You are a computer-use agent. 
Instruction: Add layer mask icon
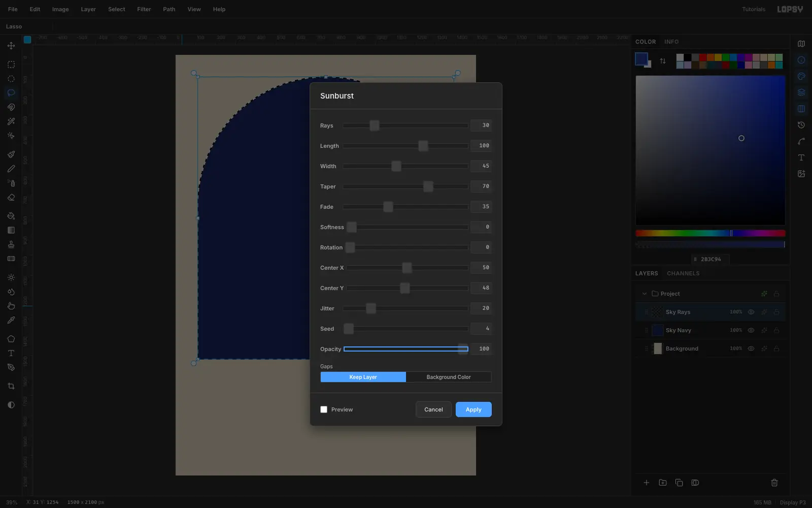tap(695, 483)
